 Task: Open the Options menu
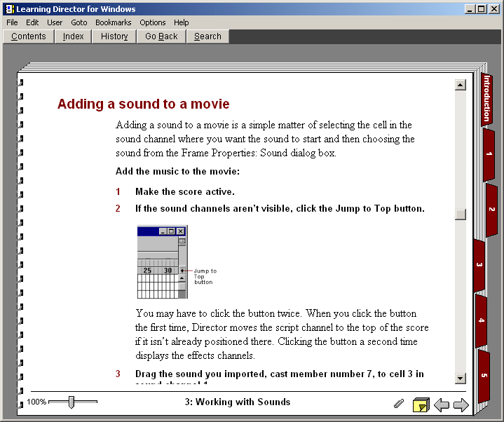[153, 22]
